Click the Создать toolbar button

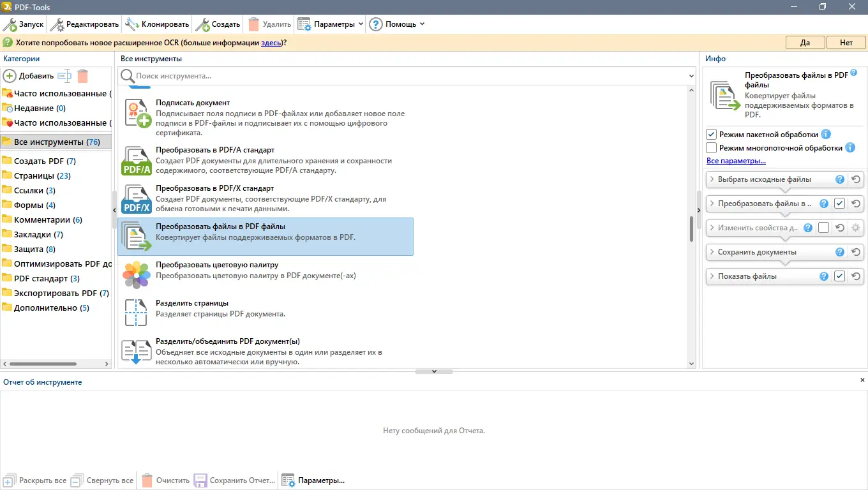click(218, 24)
